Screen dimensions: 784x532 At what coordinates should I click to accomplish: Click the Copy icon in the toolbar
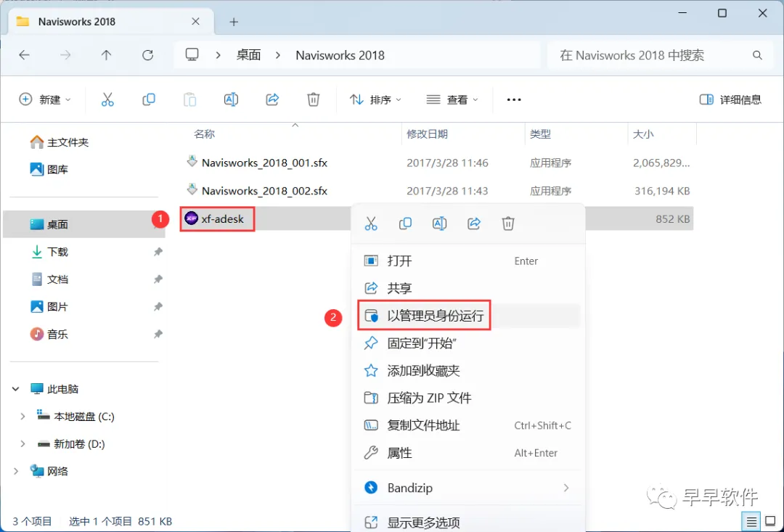pyautogui.click(x=149, y=99)
